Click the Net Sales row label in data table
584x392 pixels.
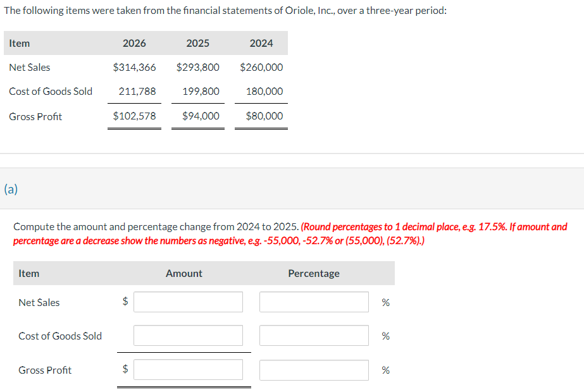click(31, 67)
